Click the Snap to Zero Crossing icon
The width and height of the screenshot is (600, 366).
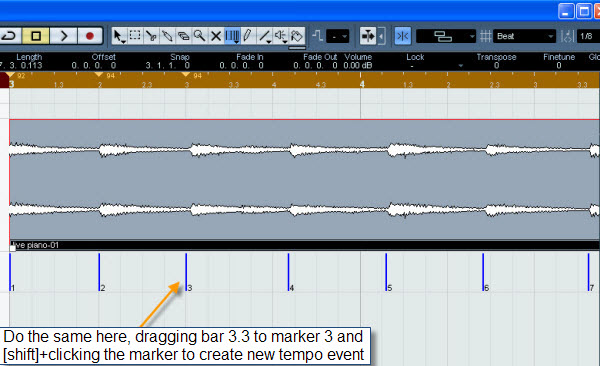(x=317, y=36)
